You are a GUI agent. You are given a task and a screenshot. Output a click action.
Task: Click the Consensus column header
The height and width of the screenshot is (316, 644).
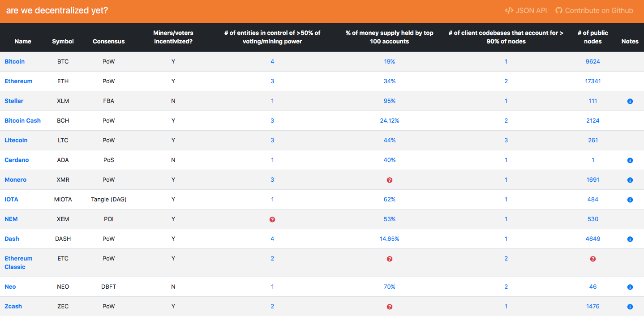108,41
